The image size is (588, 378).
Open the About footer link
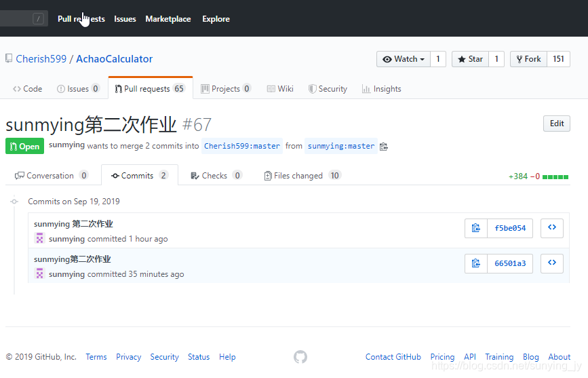tap(560, 357)
